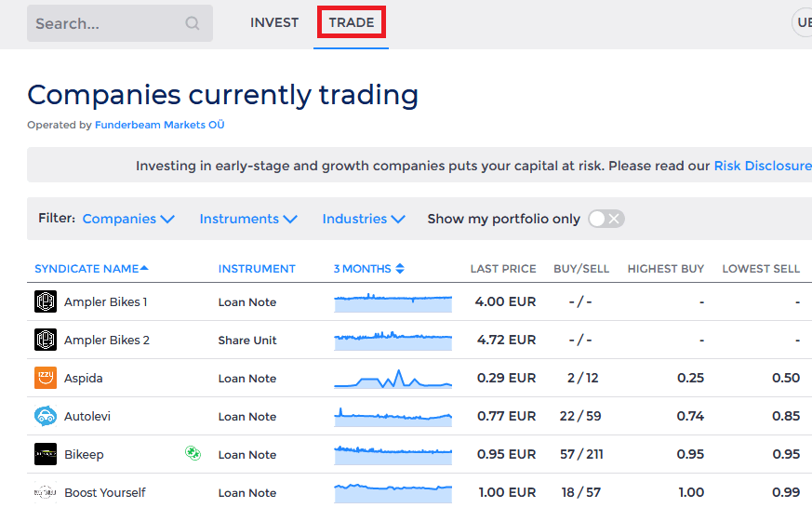This screenshot has width=812, height=508.
Task: Open the Ampler Bikes 2 price chart
Action: coord(393,341)
